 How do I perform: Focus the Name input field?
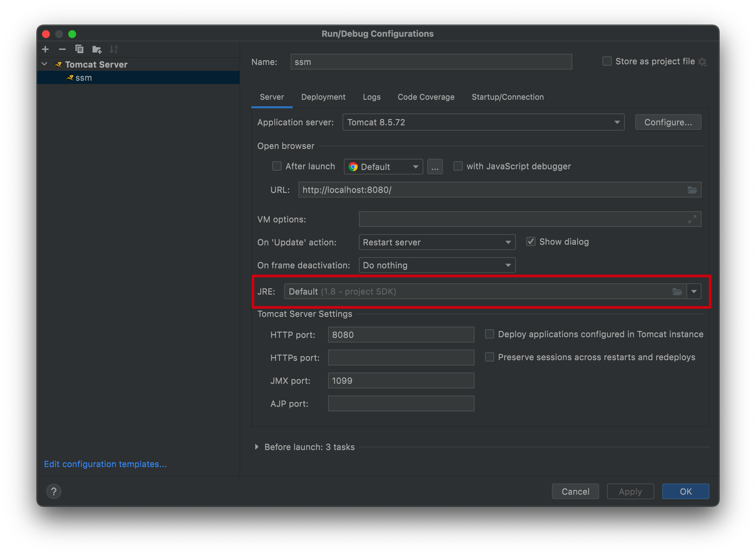[431, 62]
